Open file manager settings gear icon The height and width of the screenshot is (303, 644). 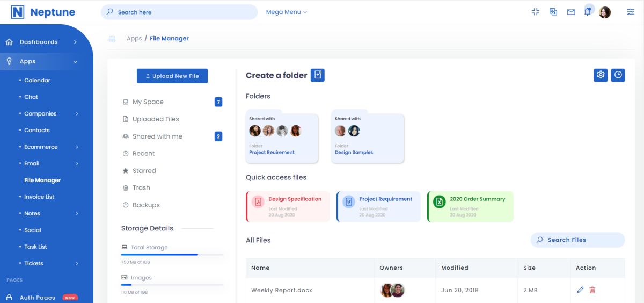point(601,75)
